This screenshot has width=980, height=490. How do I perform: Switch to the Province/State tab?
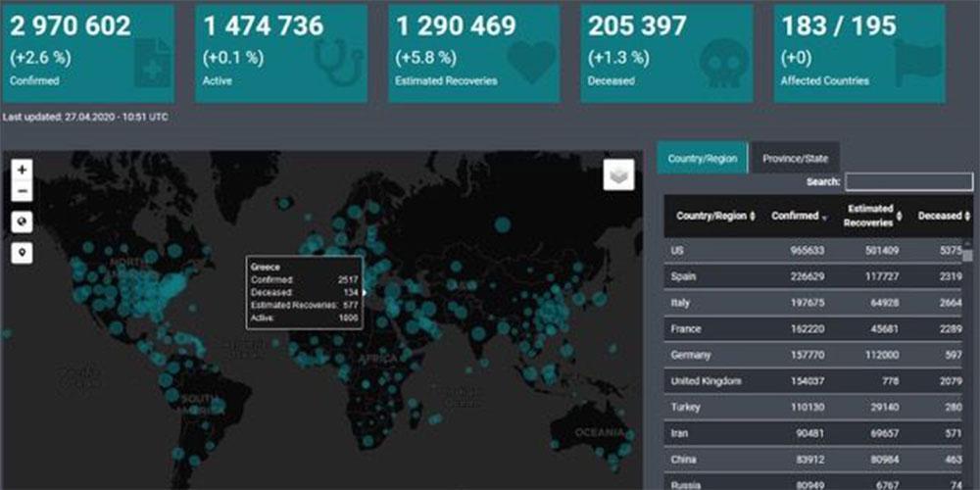point(795,158)
